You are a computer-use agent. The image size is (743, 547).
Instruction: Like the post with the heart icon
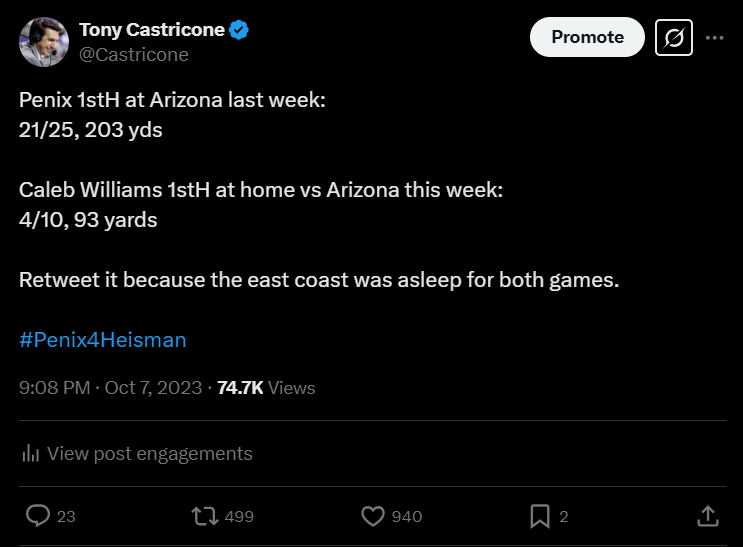coord(373,516)
